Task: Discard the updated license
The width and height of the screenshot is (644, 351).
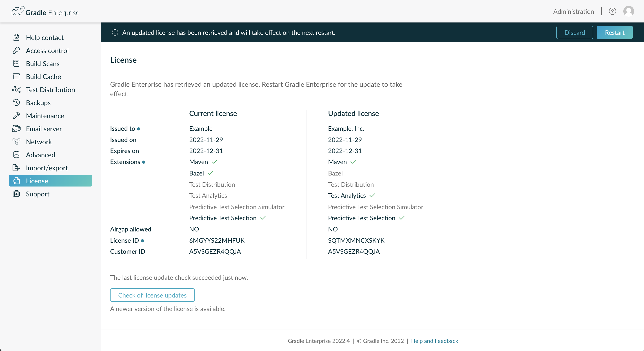Action: tap(574, 33)
